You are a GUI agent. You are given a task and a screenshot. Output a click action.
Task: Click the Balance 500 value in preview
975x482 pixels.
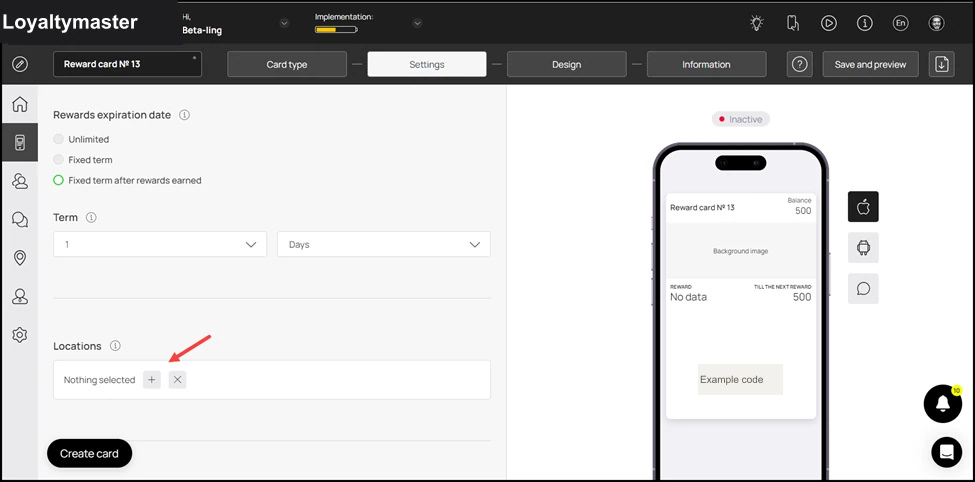[803, 211]
